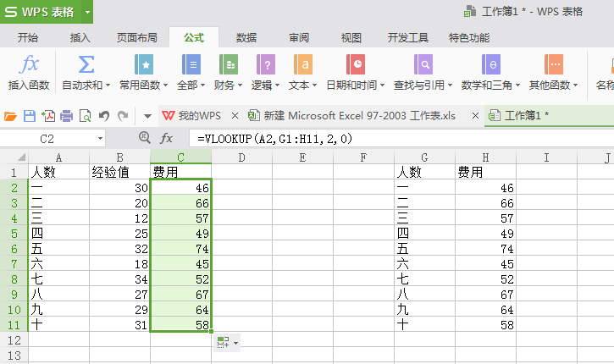The height and width of the screenshot is (364, 614).
Task: Click the print icon in quick toolbar
Action: pyautogui.click(x=67, y=115)
